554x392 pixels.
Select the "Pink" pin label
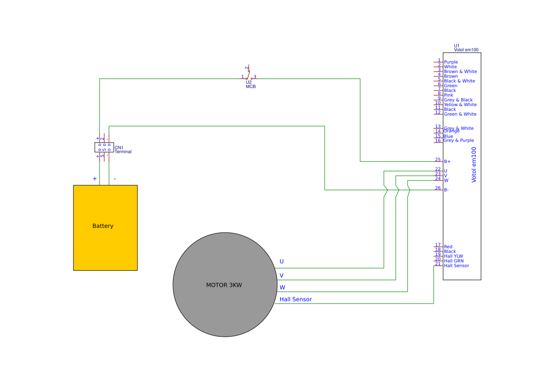click(x=448, y=95)
